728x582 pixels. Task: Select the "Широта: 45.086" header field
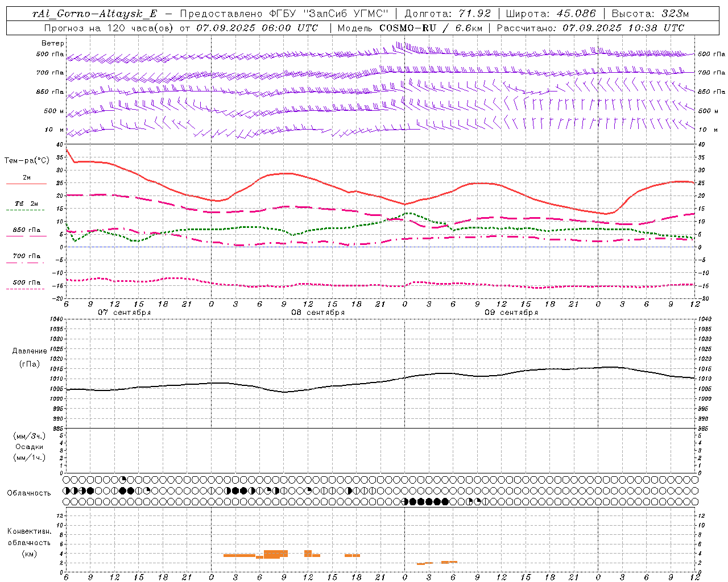tap(551, 14)
